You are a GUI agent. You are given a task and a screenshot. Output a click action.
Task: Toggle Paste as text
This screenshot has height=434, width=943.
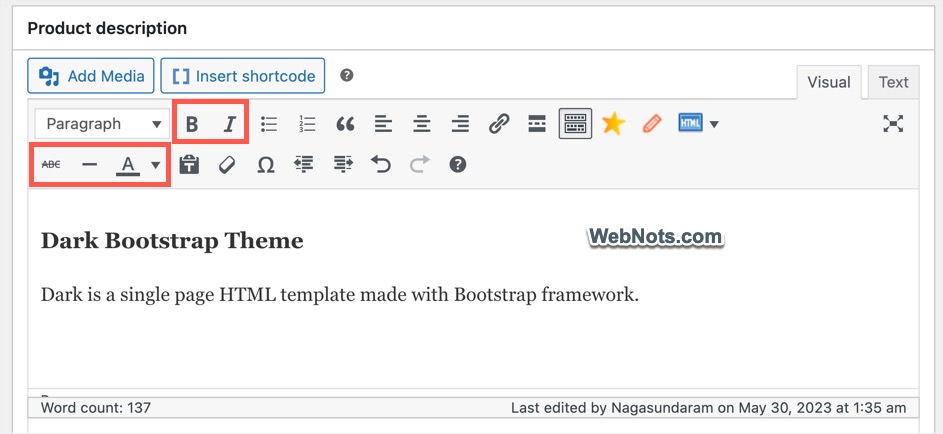(189, 164)
